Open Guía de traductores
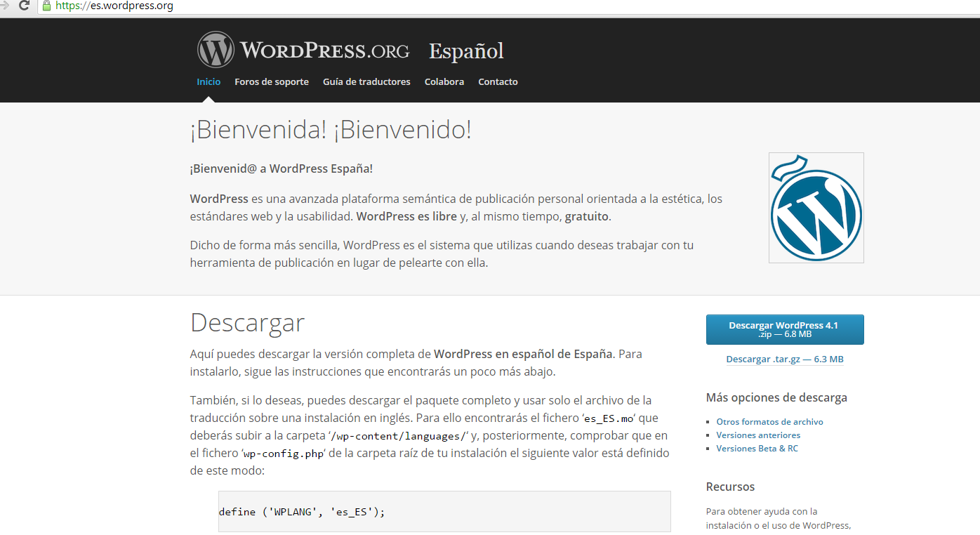980x535 pixels. (366, 82)
